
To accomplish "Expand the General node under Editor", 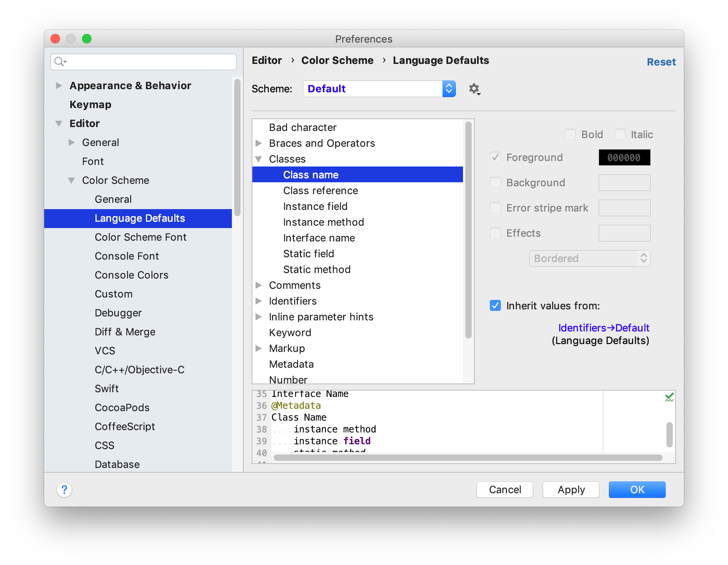I will coord(71,142).
